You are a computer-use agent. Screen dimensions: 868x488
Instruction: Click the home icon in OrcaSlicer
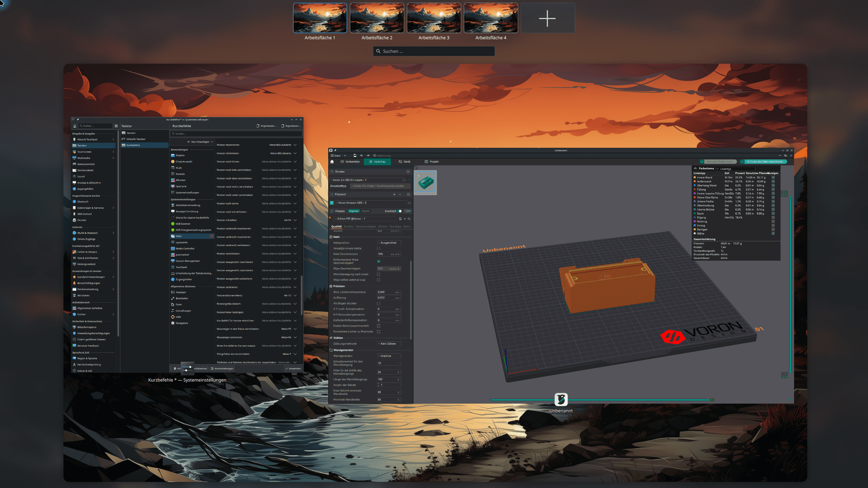tap(332, 162)
